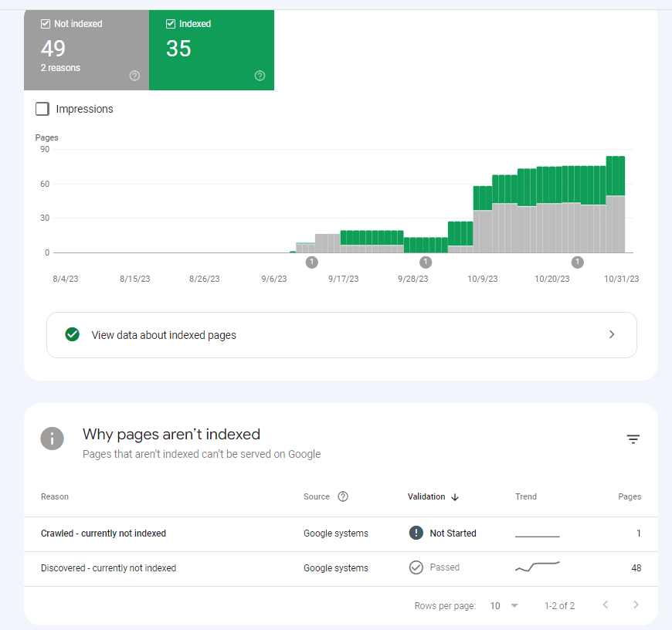Go to next page of results
The image size is (672, 630).
click(636, 605)
